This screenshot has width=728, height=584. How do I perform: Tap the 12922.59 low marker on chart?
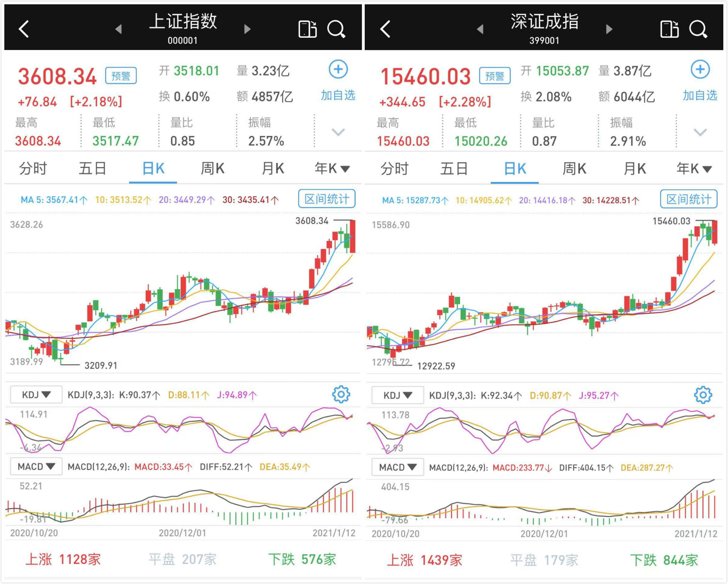(x=436, y=366)
